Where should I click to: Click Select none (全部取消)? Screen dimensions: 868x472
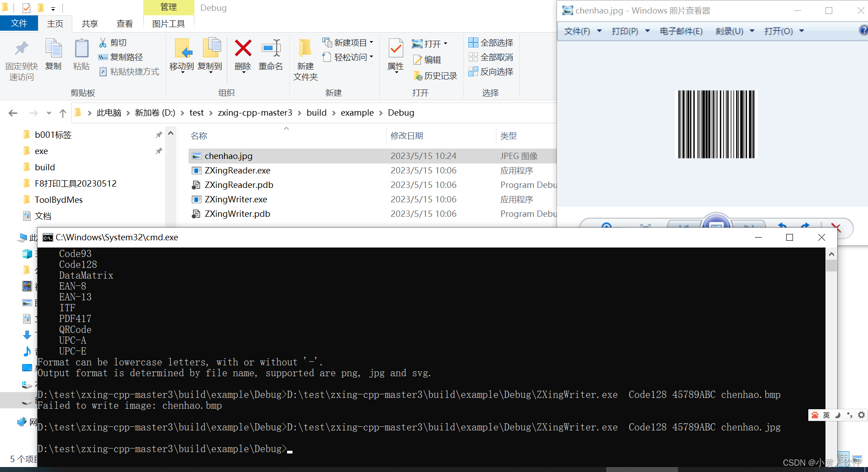(x=491, y=57)
